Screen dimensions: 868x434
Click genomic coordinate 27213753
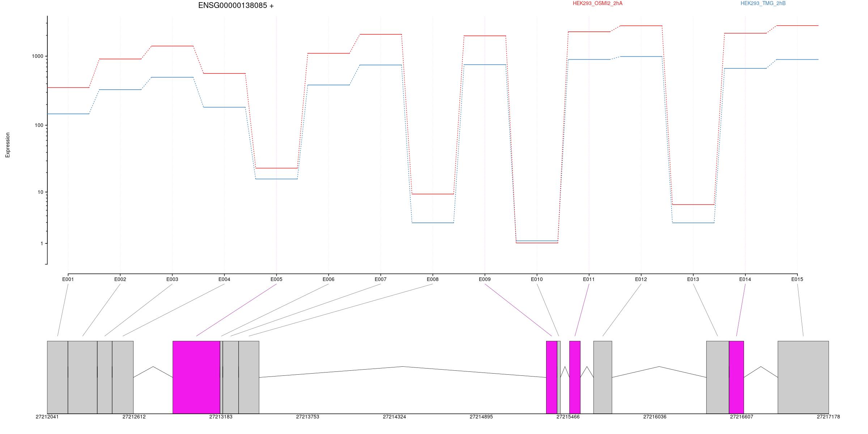pyautogui.click(x=307, y=417)
